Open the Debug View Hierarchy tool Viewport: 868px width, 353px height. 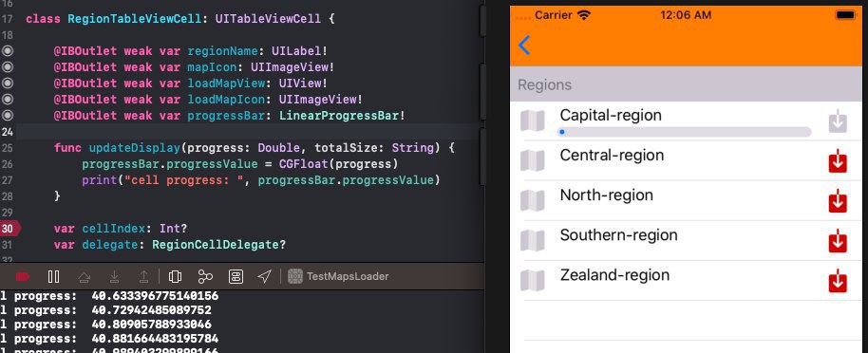(x=175, y=276)
